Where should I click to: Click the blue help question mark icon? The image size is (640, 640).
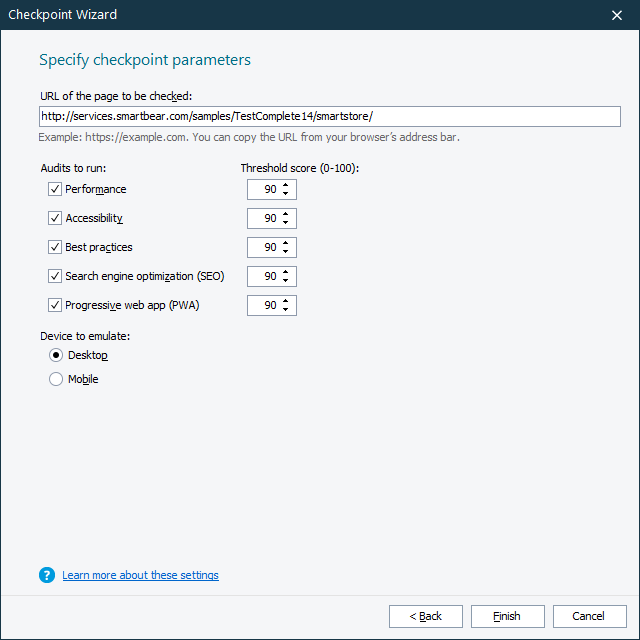[46, 575]
